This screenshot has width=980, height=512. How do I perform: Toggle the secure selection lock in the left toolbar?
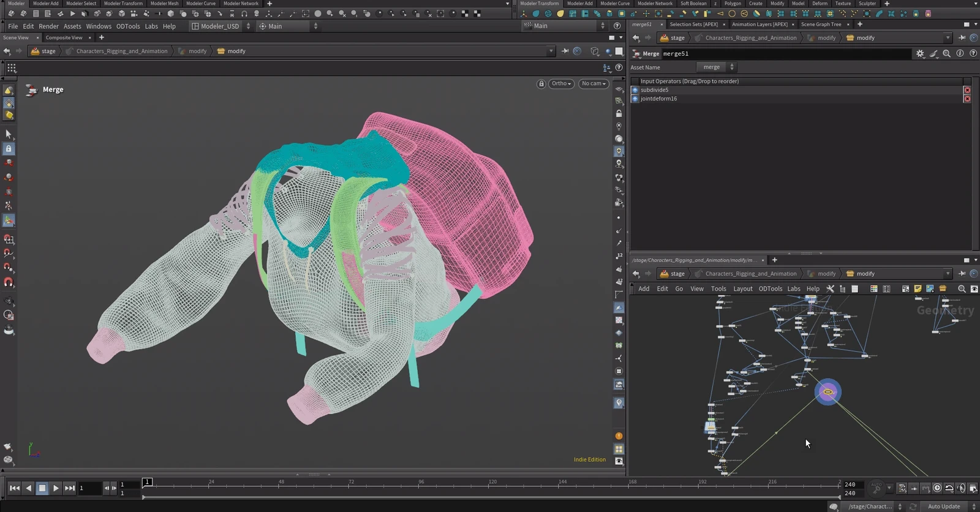tap(9, 149)
